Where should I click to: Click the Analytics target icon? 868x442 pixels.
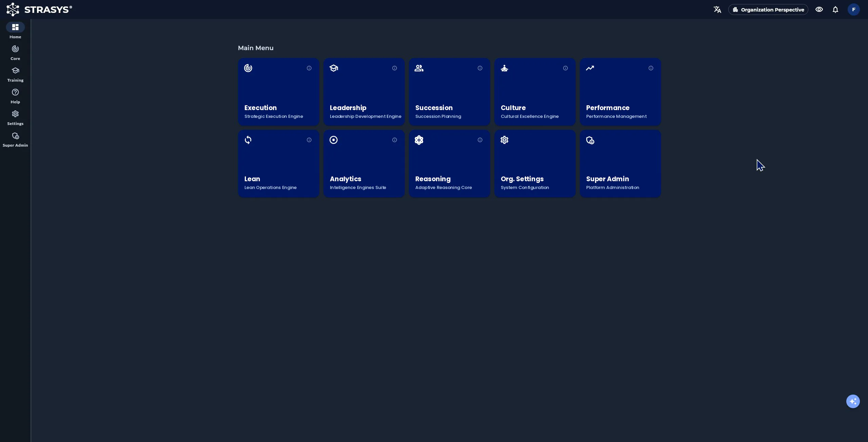[334, 140]
